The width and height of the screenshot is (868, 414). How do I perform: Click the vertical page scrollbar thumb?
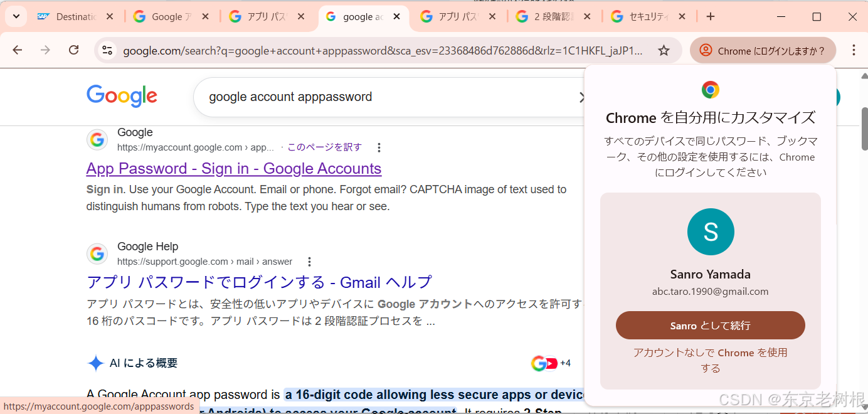click(864, 129)
